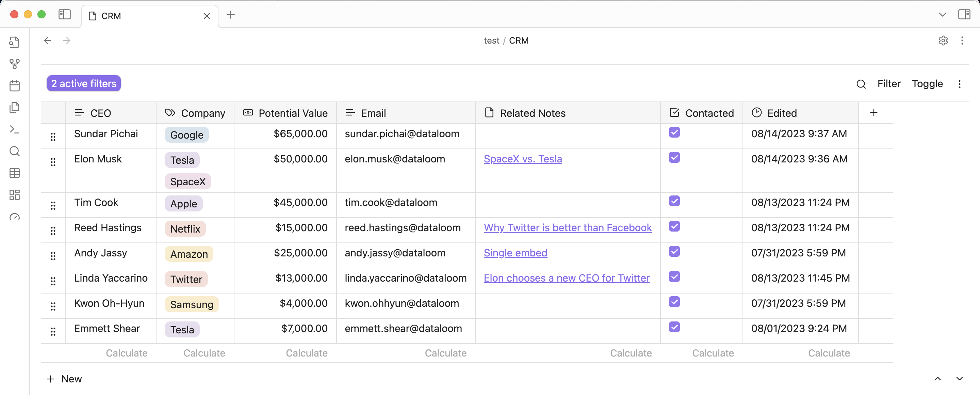
Task: Click drag handle for Elon Musk row
Action: (x=53, y=162)
